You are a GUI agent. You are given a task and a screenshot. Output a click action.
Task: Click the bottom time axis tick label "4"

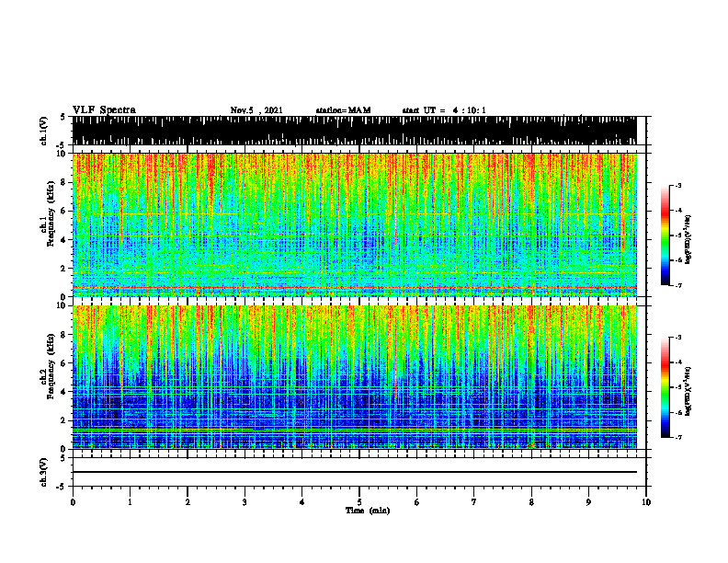(x=302, y=502)
